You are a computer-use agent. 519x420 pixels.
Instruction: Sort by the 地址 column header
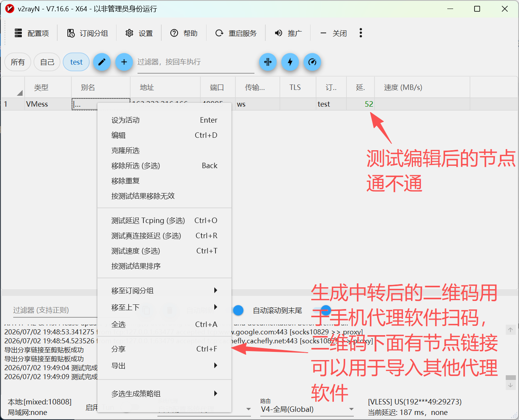click(x=165, y=88)
